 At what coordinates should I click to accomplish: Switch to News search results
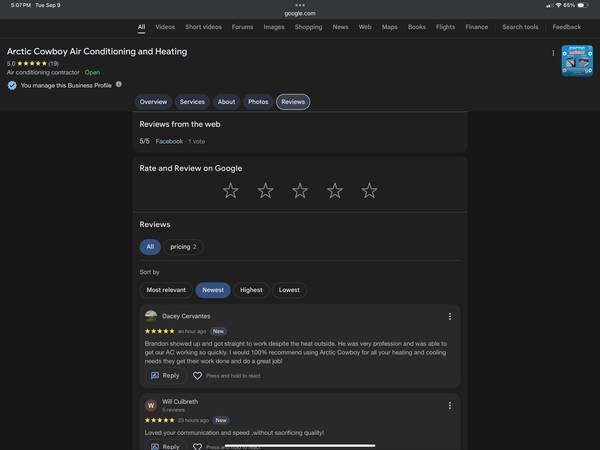pyautogui.click(x=340, y=27)
